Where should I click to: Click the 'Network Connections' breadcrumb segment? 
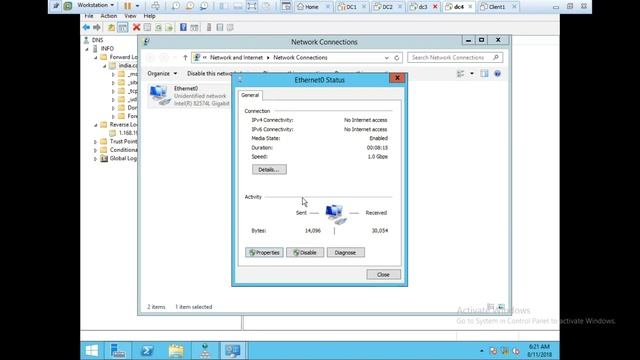click(300, 58)
